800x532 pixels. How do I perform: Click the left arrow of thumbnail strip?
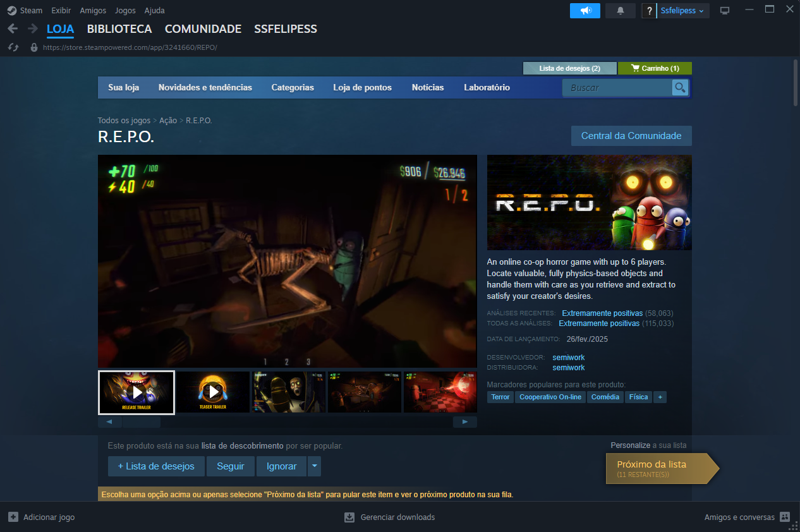click(x=110, y=421)
